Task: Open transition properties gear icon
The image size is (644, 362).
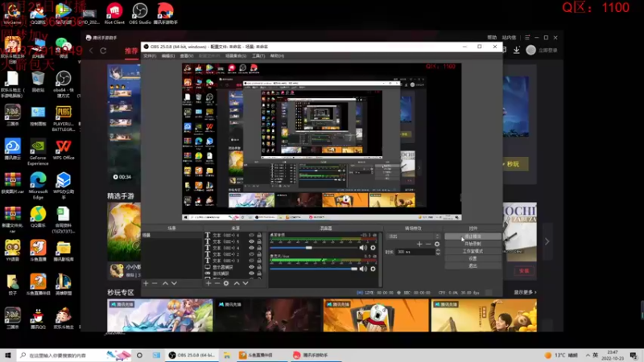Action: coord(437,244)
